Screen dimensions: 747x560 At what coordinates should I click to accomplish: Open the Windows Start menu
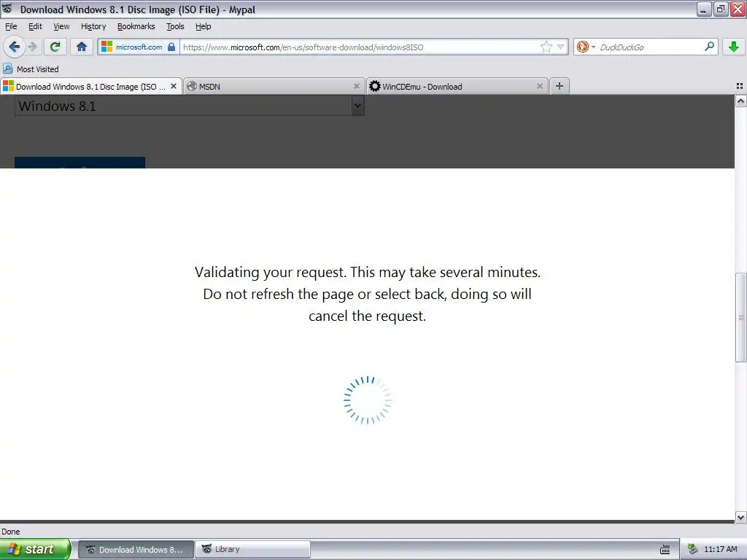coord(35,549)
